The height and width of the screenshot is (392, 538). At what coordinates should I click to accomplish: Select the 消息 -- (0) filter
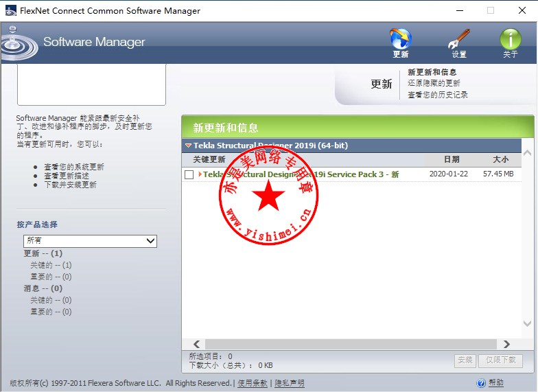point(43,288)
